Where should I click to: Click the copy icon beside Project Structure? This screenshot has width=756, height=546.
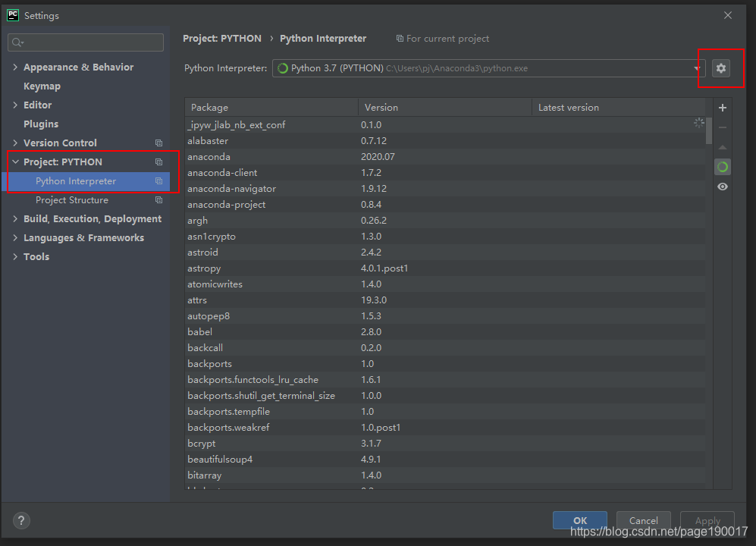click(158, 200)
